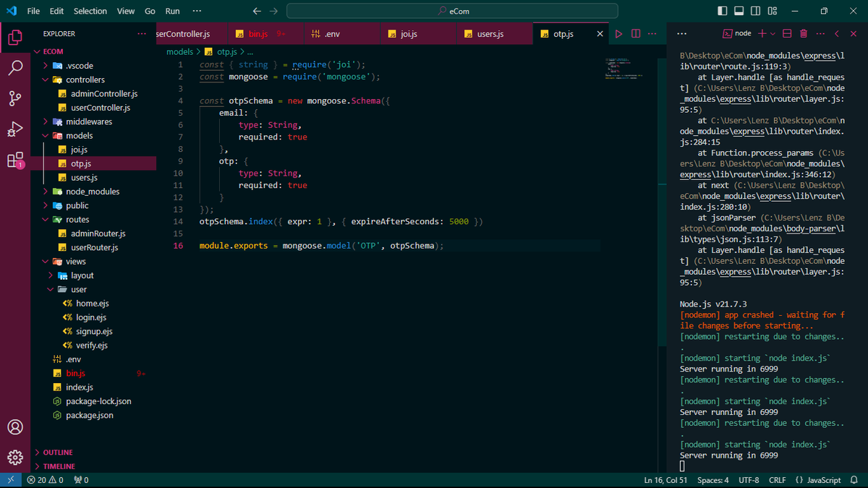Screen dimensions: 868x488
Task: Change Spaces: 4 indentation setting
Action: [712, 480]
